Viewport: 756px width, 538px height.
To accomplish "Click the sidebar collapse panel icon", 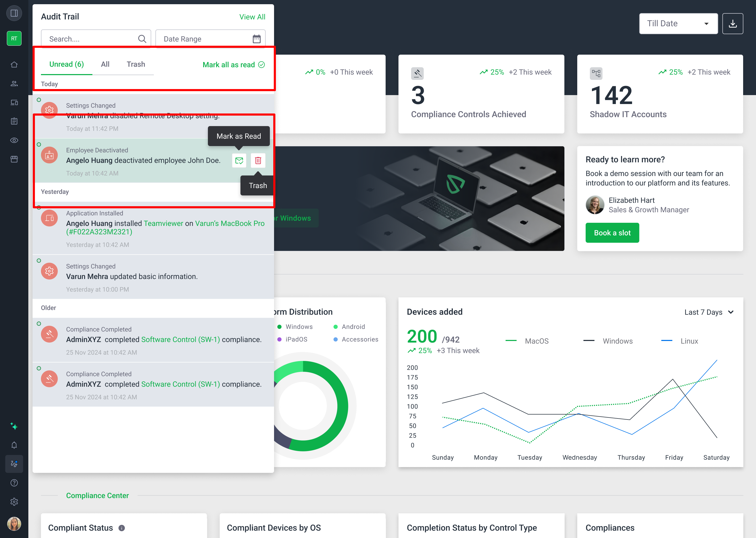I will click(x=14, y=13).
